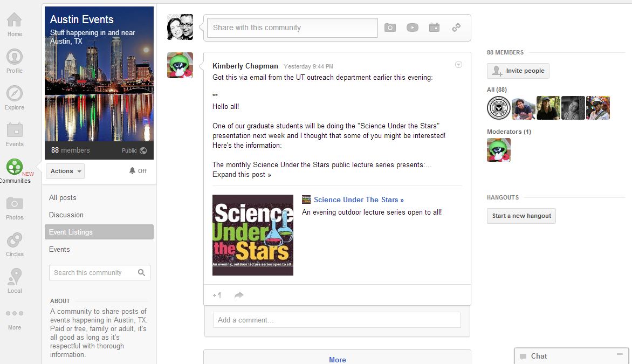Viewport: 632px width, 364px height.
Task: Click the video icon in the share bar
Action: [x=413, y=28]
